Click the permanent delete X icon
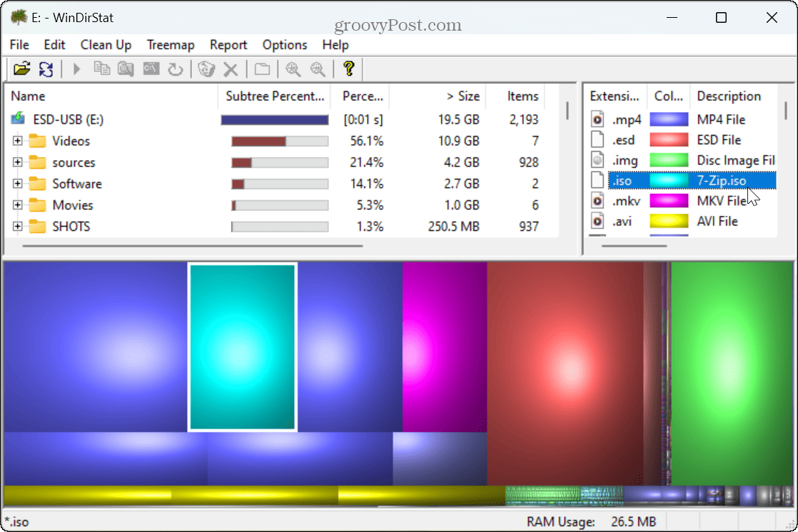This screenshot has width=798, height=532. point(230,69)
